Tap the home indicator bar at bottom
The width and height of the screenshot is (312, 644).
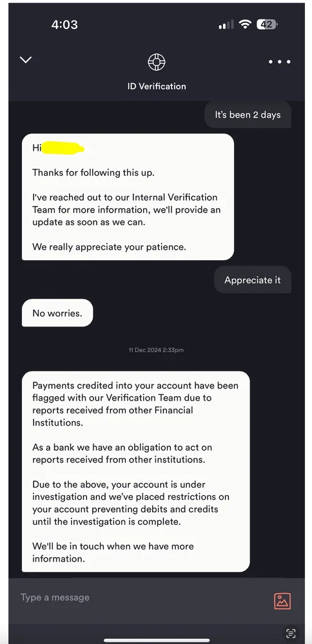click(156, 639)
